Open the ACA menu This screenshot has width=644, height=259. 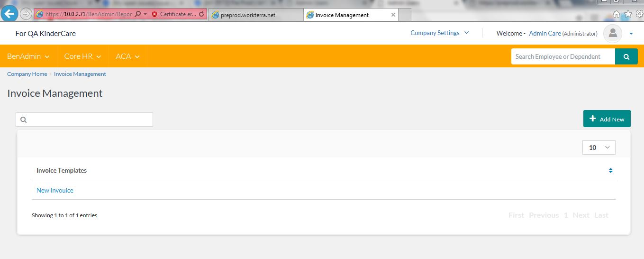pos(127,56)
